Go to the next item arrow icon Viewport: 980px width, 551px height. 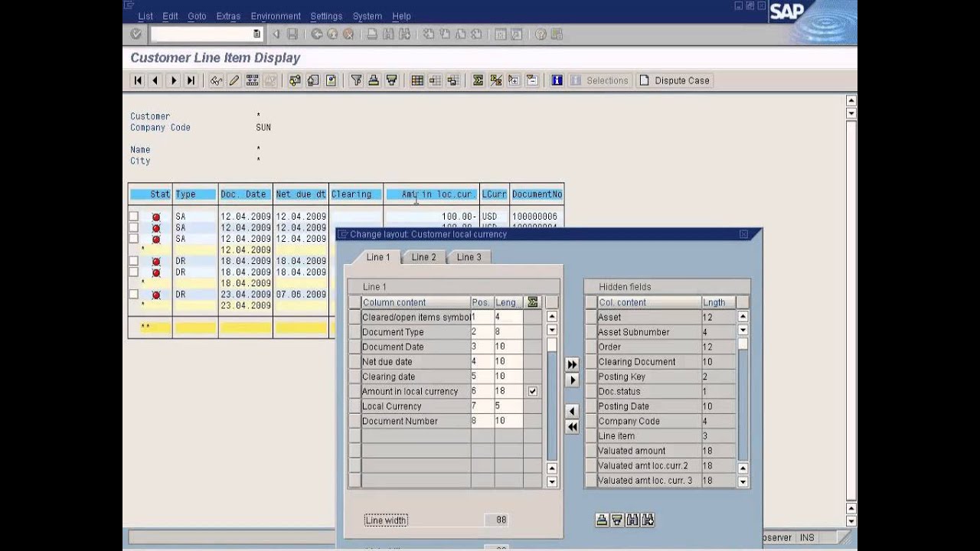pos(173,80)
